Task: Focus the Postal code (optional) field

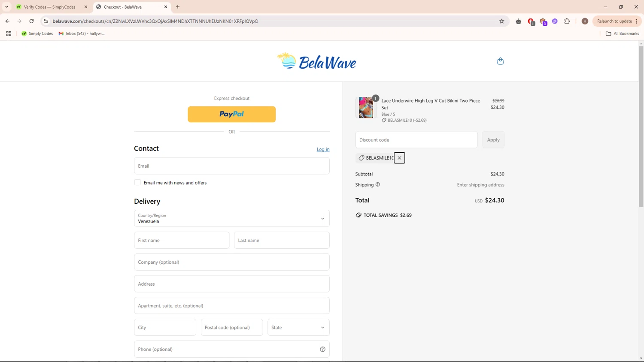Action: click(x=232, y=327)
